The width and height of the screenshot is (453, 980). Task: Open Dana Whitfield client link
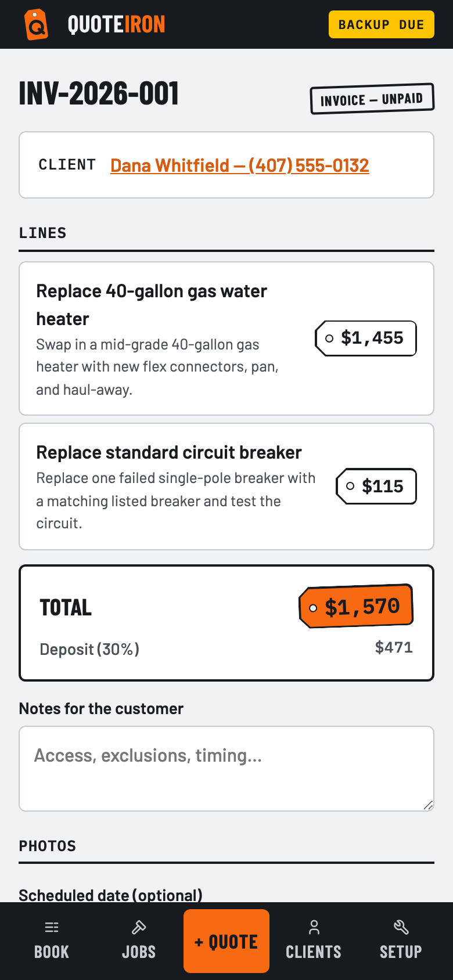pos(240,165)
